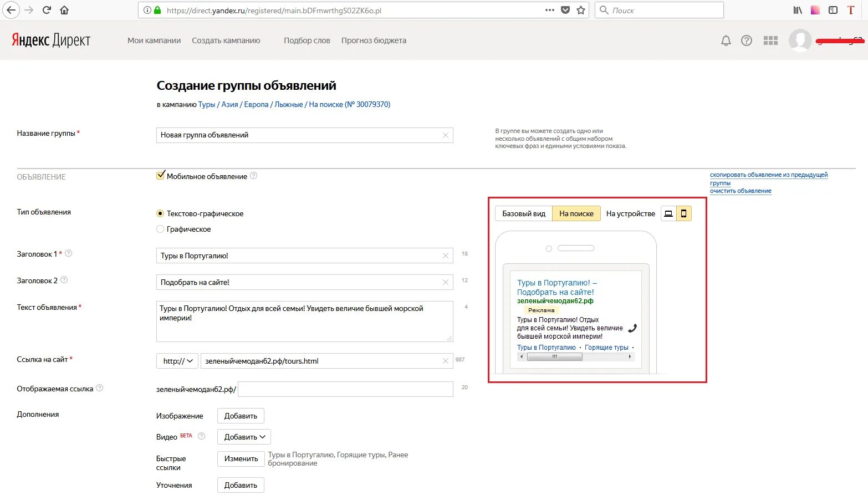Clear the Заголовок 1 field with X icon

pos(446,256)
